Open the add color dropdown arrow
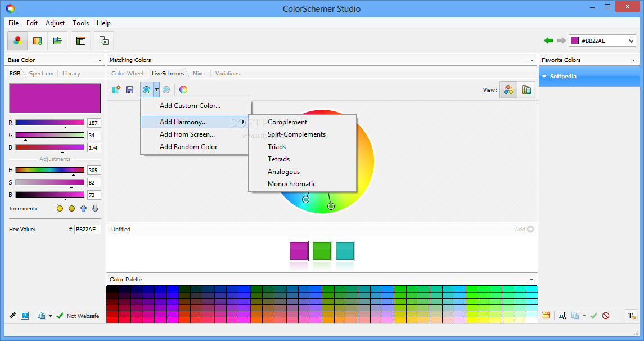Viewport: 644px width, 341px height. click(156, 89)
